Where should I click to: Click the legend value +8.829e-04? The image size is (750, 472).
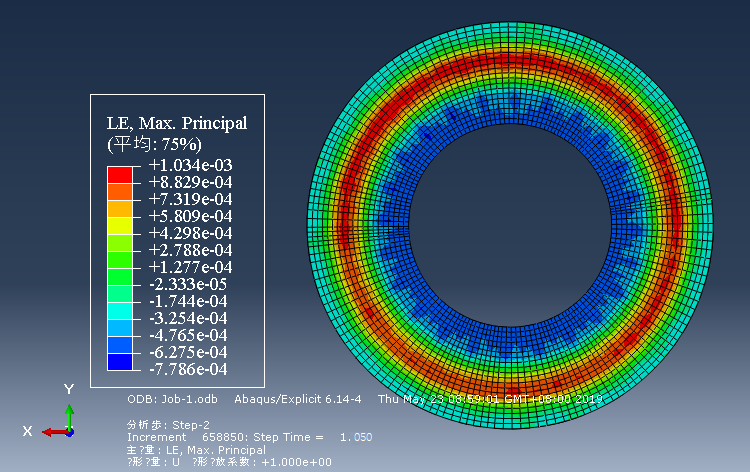coord(190,182)
